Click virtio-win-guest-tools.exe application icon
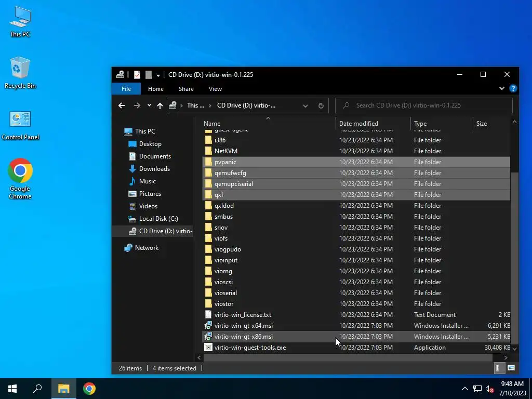The image size is (532, 399). pos(208,348)
